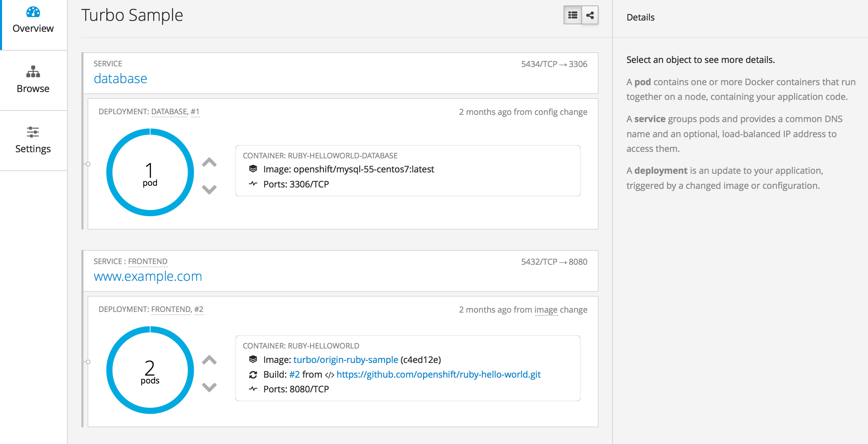Image resolution: width=868 pixels, height=444 pixels.
Task: Open turbo/origin-ruby-sample image link
Action: [345, 360]
